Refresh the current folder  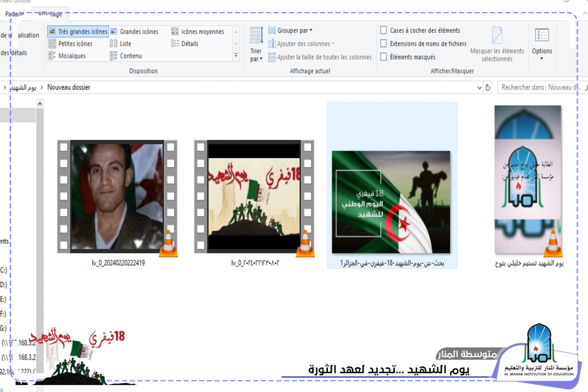(x=488, y=87)
